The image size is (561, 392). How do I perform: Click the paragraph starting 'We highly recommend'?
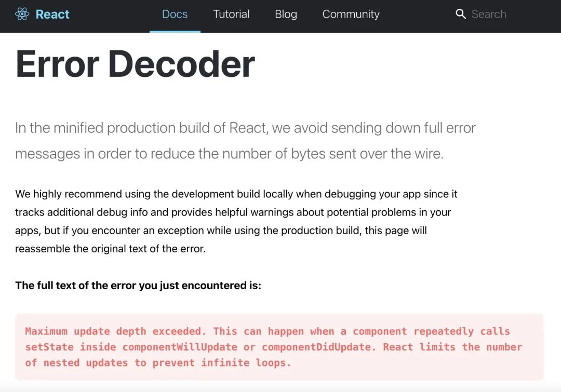(x=236, y=221)
